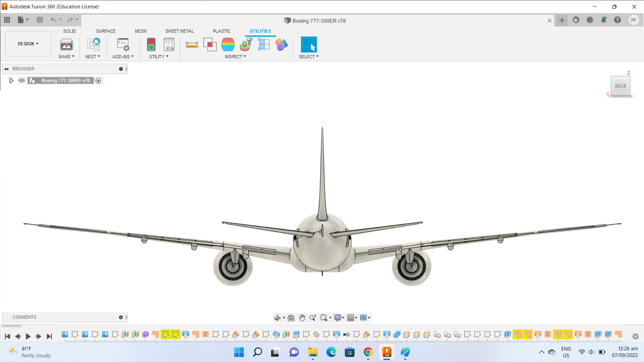Screen dimensions: 644x362
Task: Redo the last action
Action: (70, 20)
